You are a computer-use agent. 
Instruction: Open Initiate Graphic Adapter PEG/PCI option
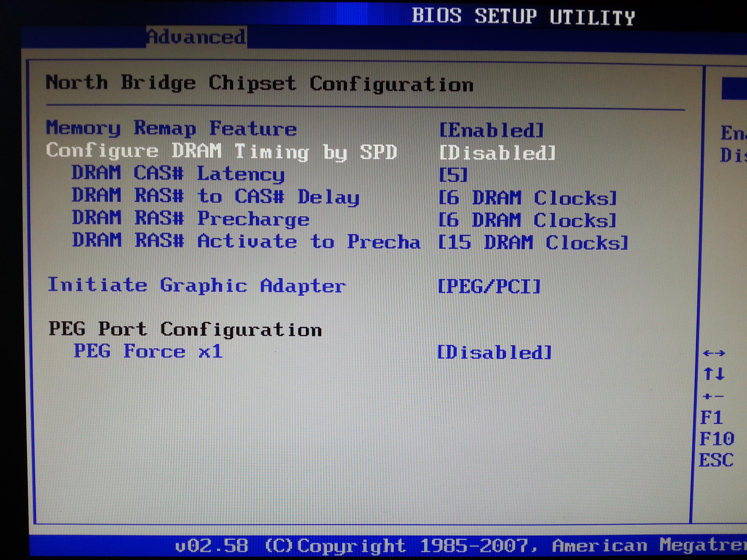click(x=489, y=287)
